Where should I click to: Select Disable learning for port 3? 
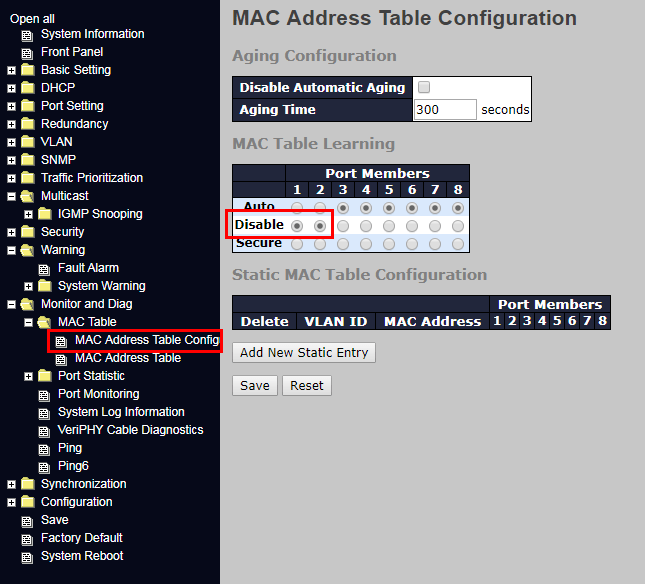click(343, 226)
